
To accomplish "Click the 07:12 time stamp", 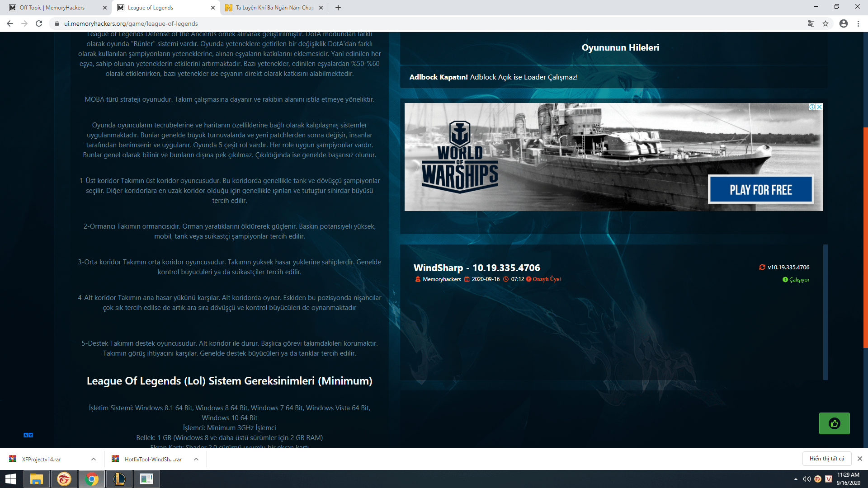I will (x=518, y=279).
